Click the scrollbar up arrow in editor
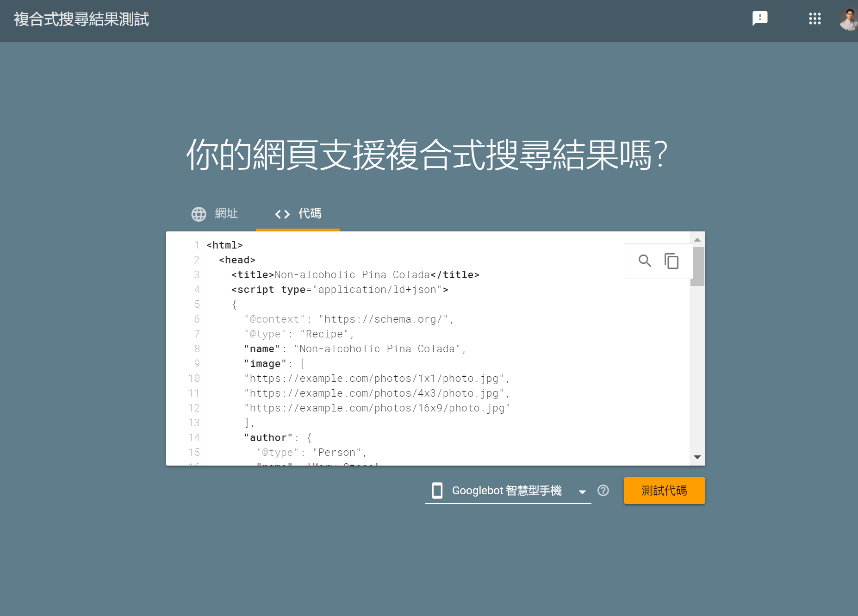The image size is (858, 616). [x=697, y=240]
